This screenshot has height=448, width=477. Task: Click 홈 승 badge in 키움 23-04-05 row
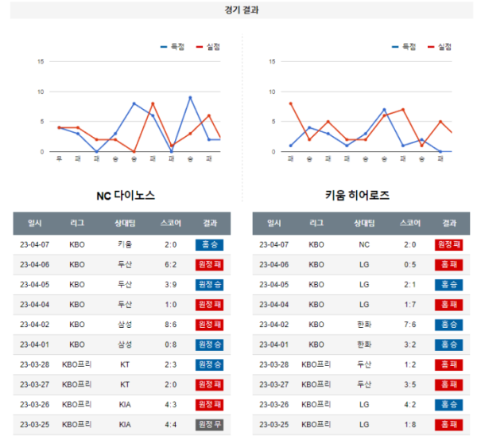tap(448, 285)
